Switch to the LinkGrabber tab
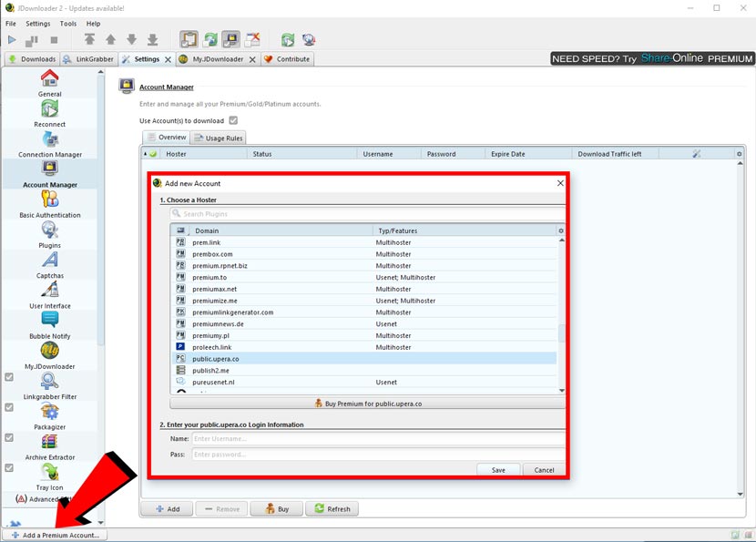Screen dimensions: 756x542 [x=87, y=57]
